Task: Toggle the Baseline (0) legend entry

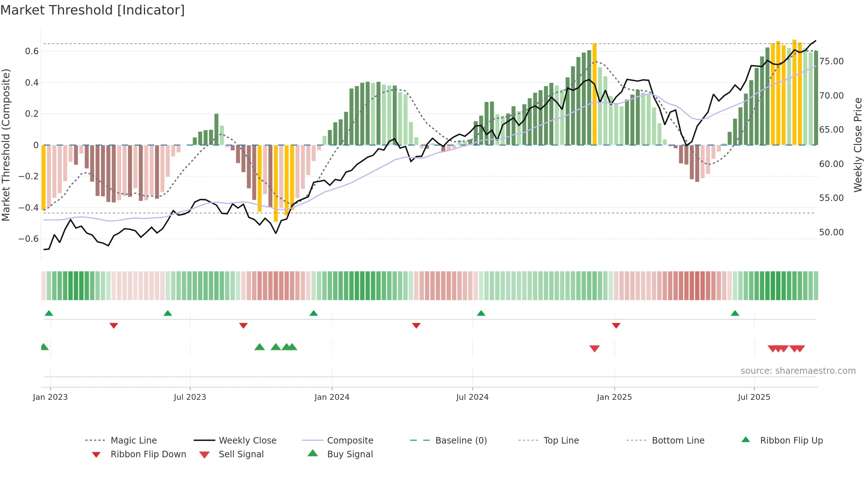Action: (x=448, y=440)
